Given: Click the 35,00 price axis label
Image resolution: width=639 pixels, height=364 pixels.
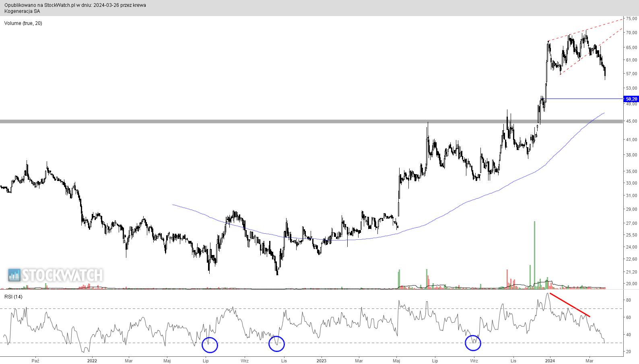Looking at the screenshot, I should tap(632, 171).
